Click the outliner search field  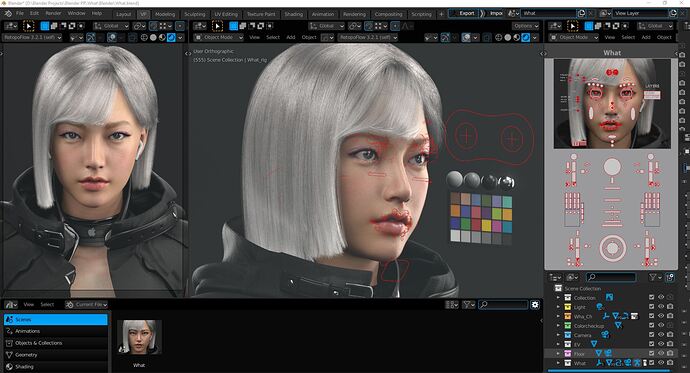[611, 277]
